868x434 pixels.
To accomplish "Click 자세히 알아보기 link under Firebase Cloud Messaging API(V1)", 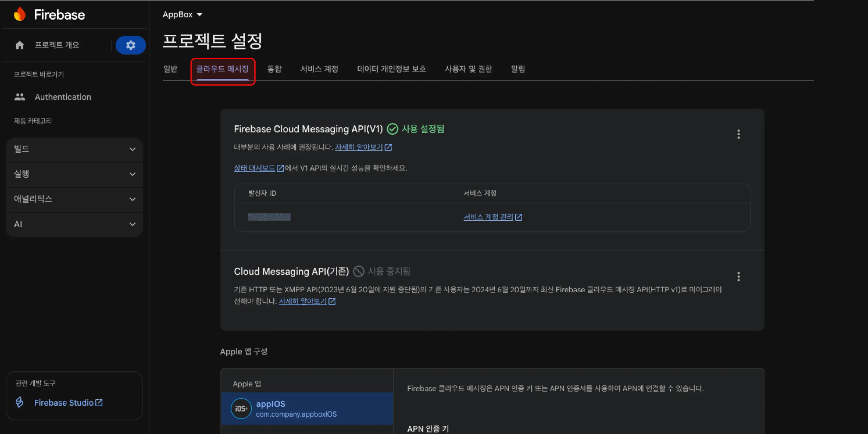I will tap(359, 147).
